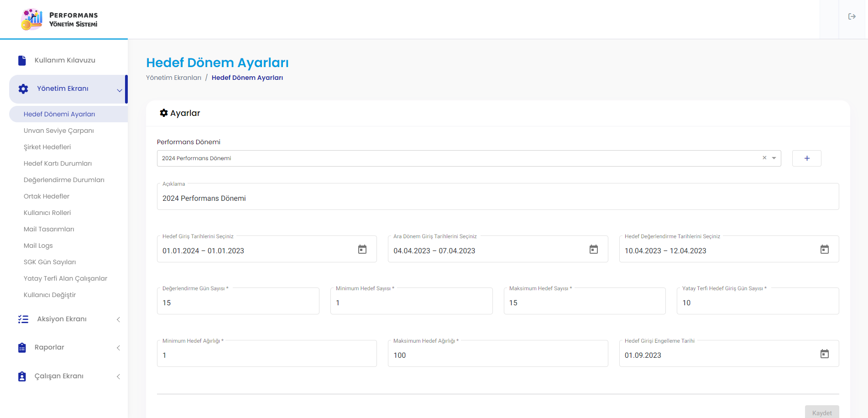The image size is (868, 418).
Task: Open calendar for Hedef Girişi Engelleme Tarihi
Action: (x=824, y=354)
